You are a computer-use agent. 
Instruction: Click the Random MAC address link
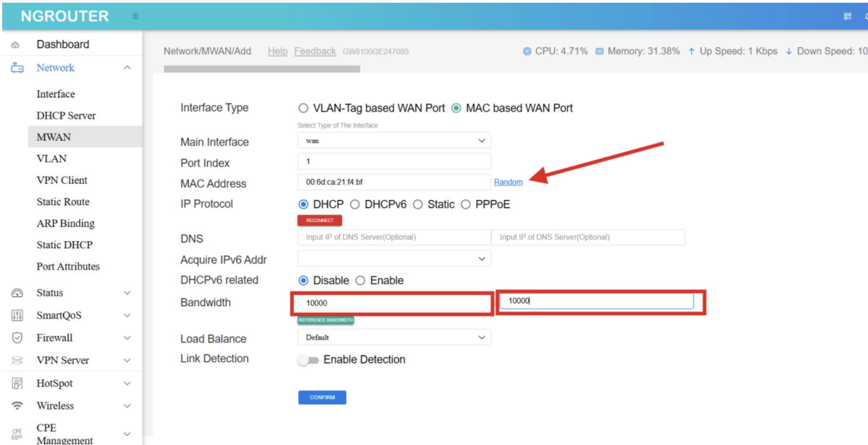[508, 182]
